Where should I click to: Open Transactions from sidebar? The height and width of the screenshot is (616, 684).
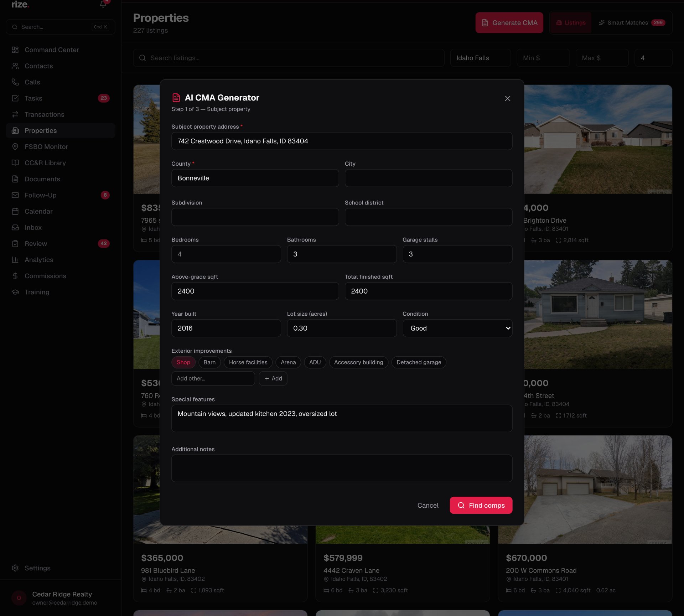coord(61,114)
